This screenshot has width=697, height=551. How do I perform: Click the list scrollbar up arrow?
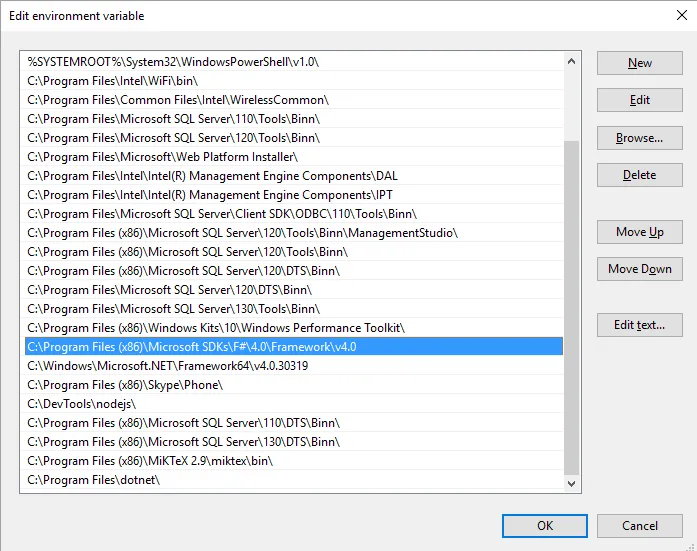[x=572, y=61]
